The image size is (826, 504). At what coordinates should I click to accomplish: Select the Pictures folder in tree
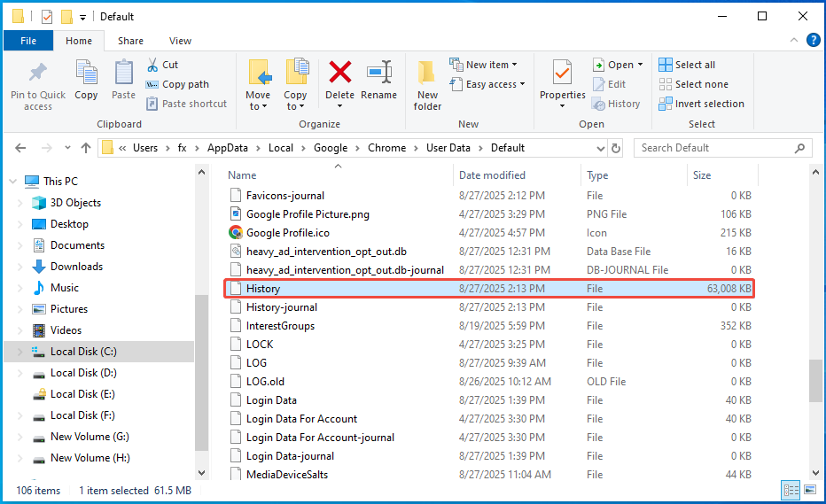[x=69, y=309]
